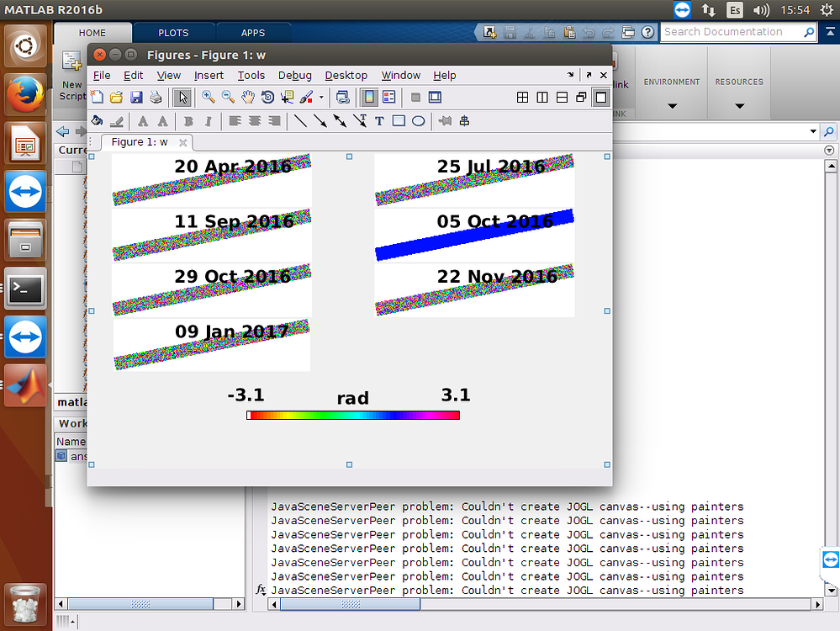Click the Command Window horizontal scrollbar thumb
The height and width of the screenshot is (631, 840).
pos(351,604)
